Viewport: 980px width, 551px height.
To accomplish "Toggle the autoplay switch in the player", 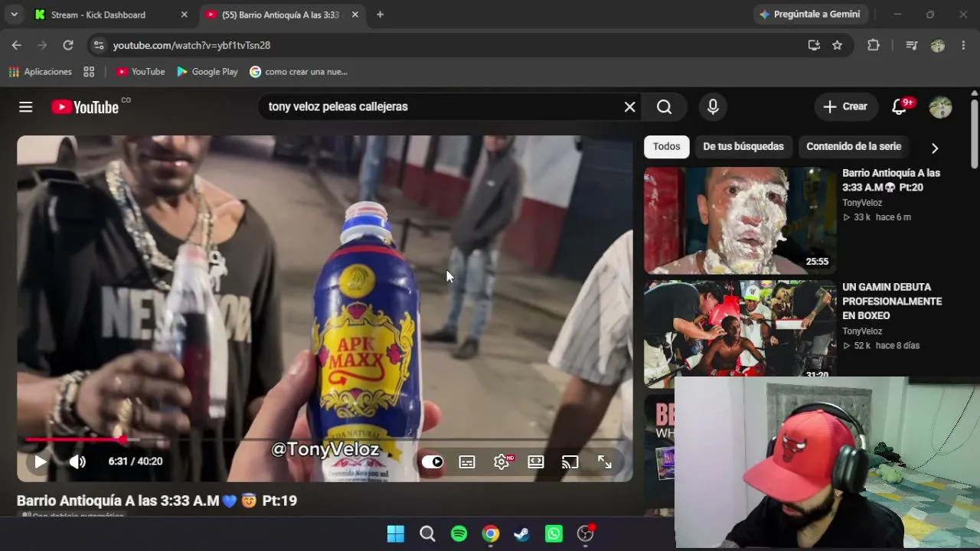I will 433,461.
